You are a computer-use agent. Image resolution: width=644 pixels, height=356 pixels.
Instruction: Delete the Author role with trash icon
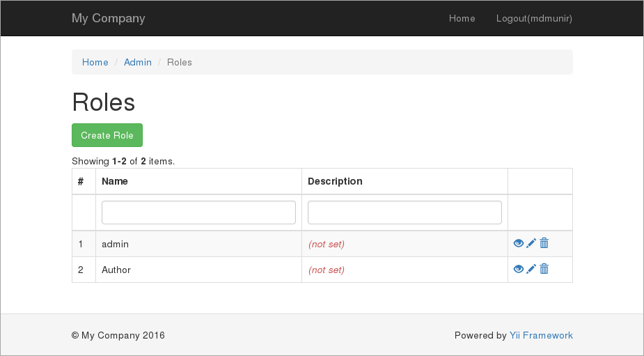(x=544, y=269)
